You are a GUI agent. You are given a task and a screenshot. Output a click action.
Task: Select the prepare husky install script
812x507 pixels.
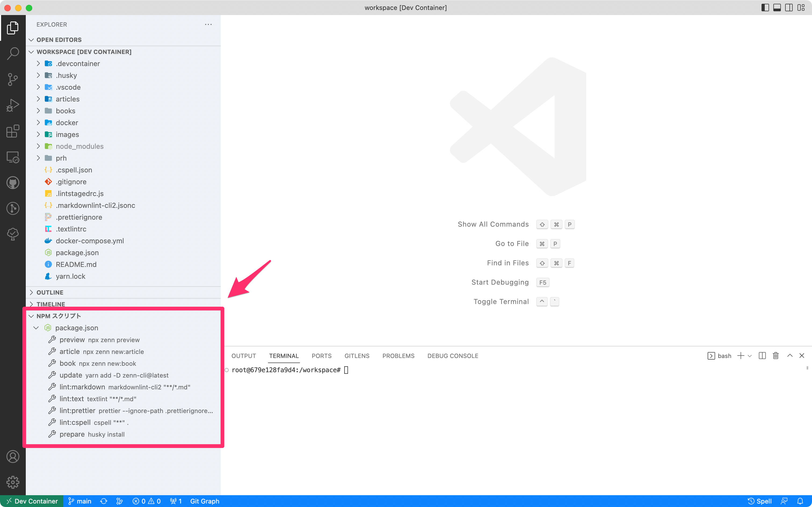coord(123,434)
